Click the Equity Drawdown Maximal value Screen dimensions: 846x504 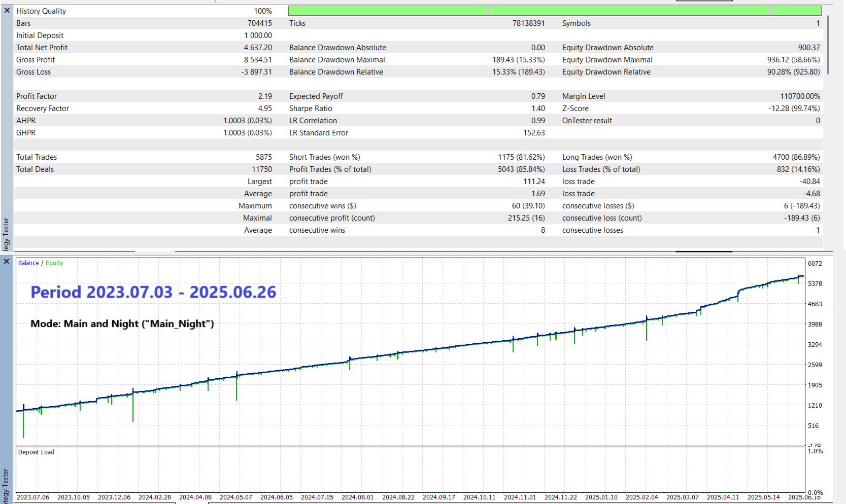pyautogui.click(x=793, y=60)
